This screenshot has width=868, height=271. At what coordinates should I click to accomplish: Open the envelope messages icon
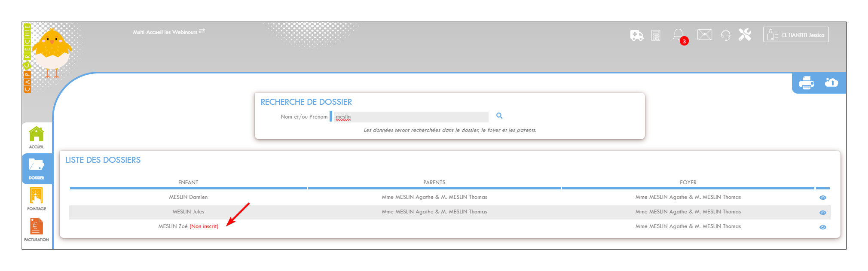coord(704,35)
